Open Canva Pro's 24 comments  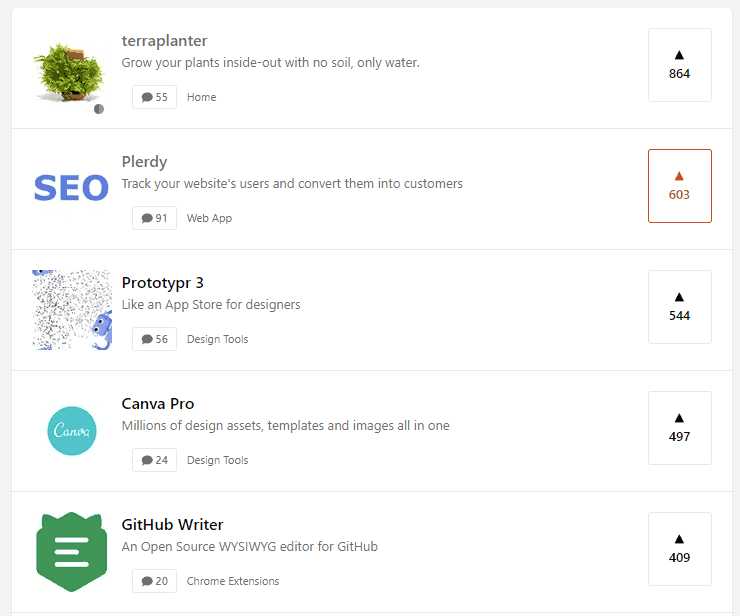pos(154,460)
